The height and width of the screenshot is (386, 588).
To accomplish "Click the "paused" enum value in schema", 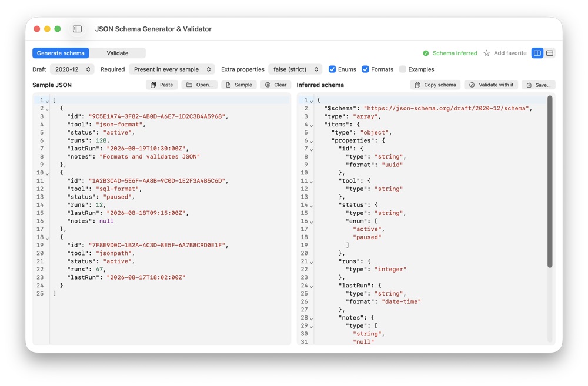I will pyautogui.click(x=367, y=237).
